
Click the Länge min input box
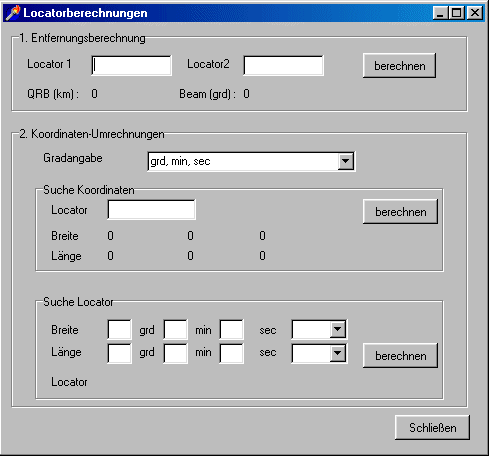click(176, 353)
